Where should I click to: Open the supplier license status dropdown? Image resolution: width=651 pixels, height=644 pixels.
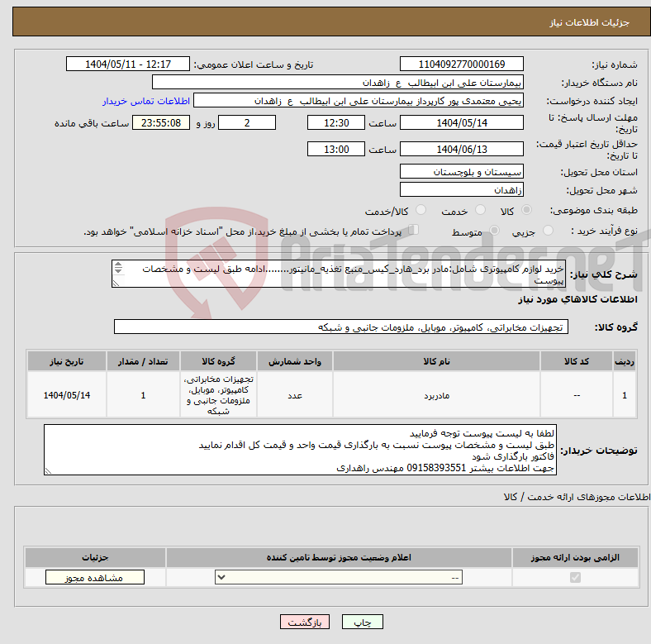(x=339, y=577)
